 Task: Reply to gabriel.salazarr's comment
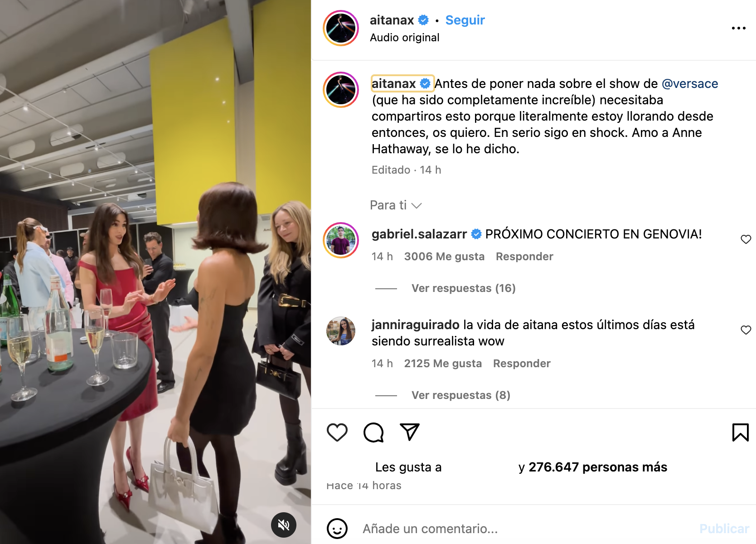pos(524,257)
